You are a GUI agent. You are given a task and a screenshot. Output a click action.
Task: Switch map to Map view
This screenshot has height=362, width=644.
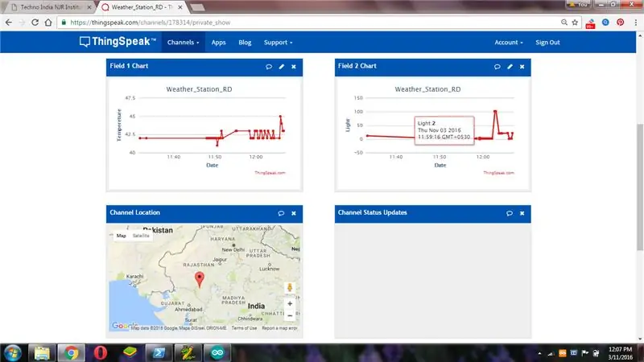(x=122, y=236)
